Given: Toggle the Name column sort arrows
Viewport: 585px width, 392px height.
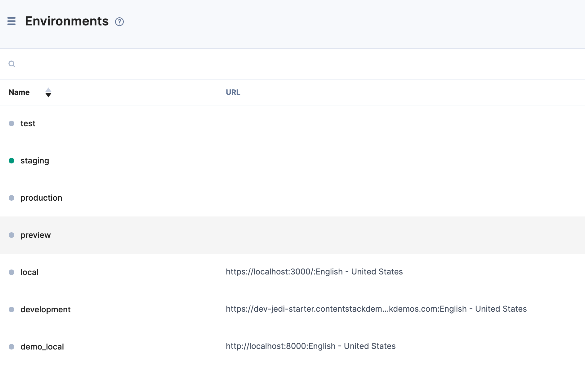Looking at the screenshot, I should [x=48, y=92].
